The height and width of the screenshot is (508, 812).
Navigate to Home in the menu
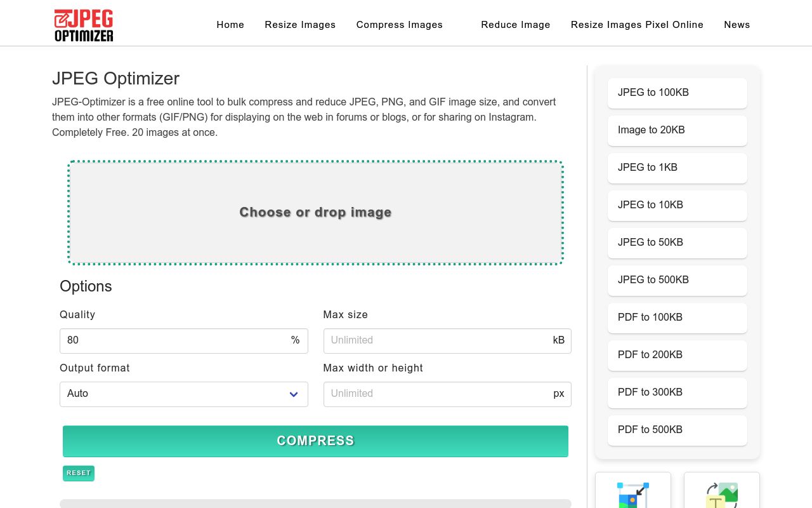pos(230,24)
